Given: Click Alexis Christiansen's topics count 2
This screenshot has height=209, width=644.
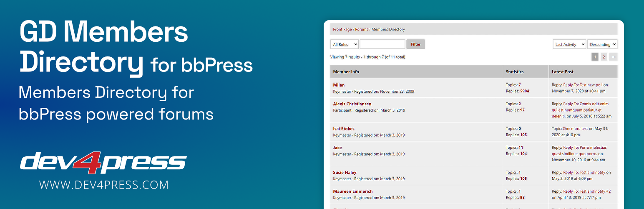Looking at the screenshot, I should [520, 104].
